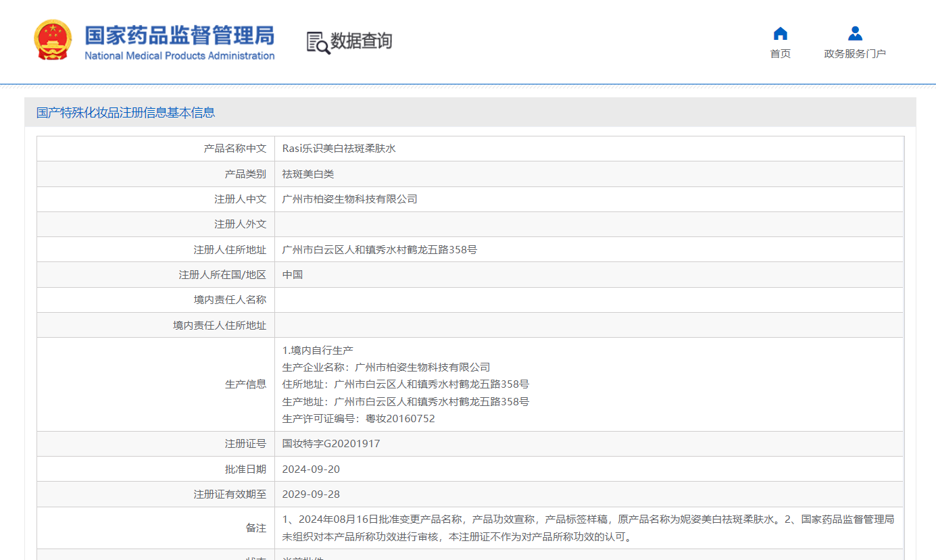Click the national emblem logo
This screenshot has height=560, width=936.
point(53,41)
